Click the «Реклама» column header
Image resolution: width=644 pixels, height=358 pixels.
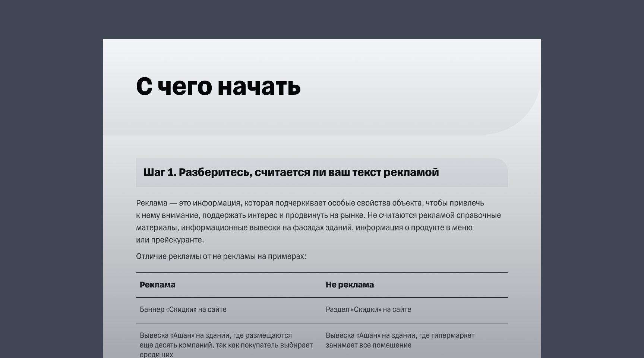click(x=158, y=285)
